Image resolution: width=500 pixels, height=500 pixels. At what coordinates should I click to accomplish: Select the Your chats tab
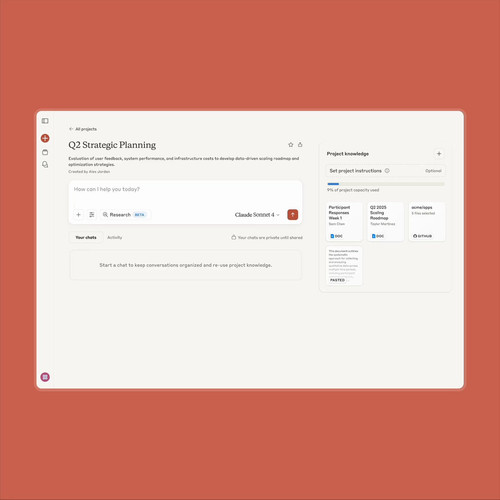[x=86, y=237]
